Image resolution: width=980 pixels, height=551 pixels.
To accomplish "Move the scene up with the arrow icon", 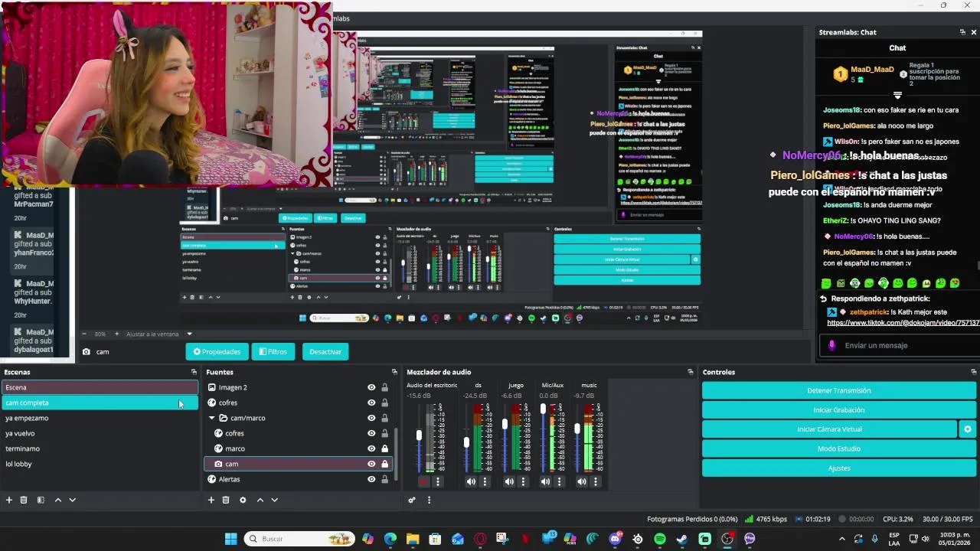I will 57,500.
